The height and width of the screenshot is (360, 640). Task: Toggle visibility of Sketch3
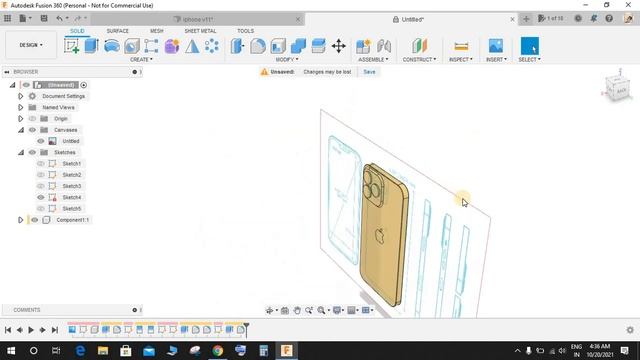pyautogui.click(x=40, y=186)
